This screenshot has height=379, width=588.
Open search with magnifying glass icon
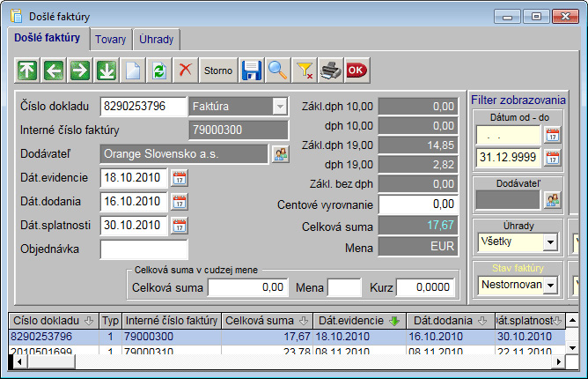279,69
